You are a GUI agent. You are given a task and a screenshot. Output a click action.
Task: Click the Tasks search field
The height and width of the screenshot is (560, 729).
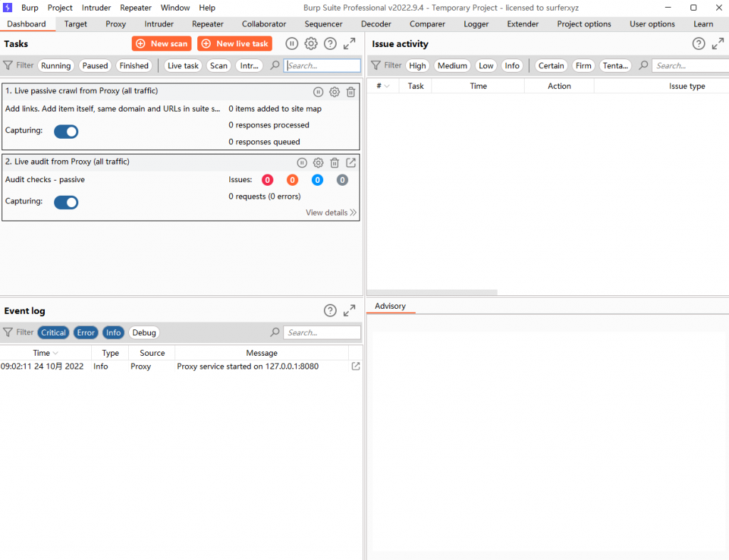point(322,65)
